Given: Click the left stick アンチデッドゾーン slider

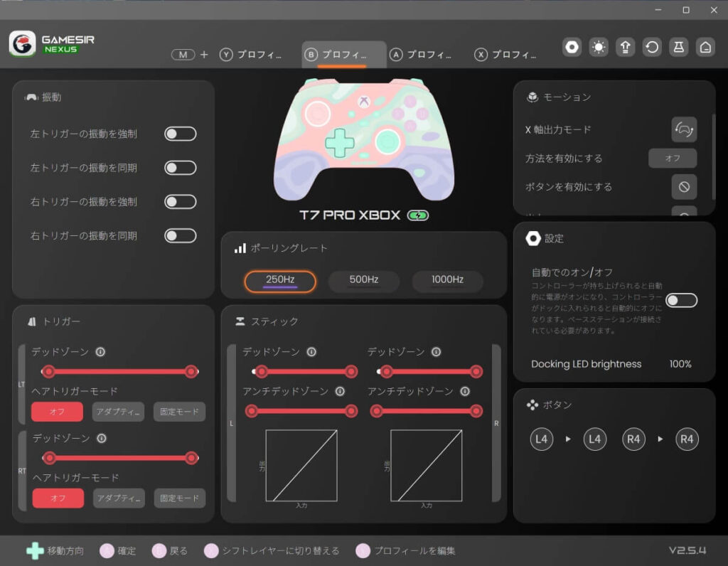Looking at the screenshot, I should coord(301,411).
